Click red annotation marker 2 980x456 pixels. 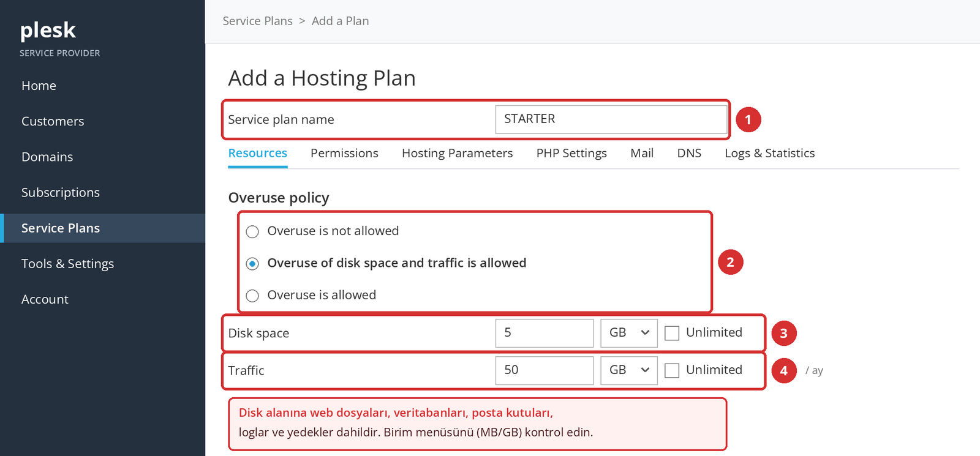click(730, 262)
